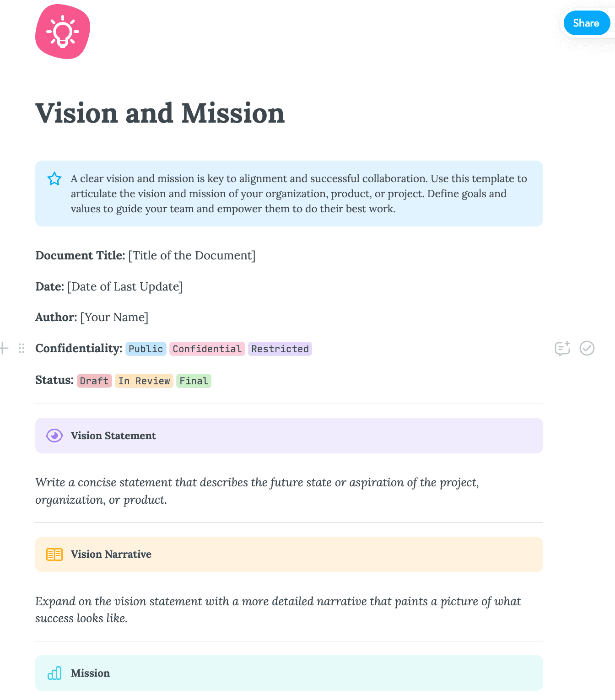Select the Restricted tag
Viewport: 615px width, 700px height.
tap(280, 349)
